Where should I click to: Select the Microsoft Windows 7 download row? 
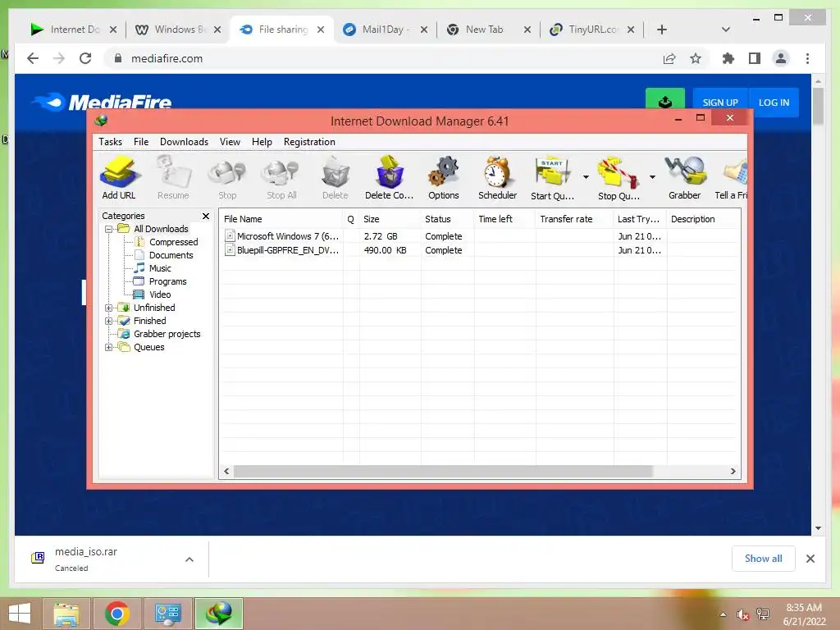point(479,236)
